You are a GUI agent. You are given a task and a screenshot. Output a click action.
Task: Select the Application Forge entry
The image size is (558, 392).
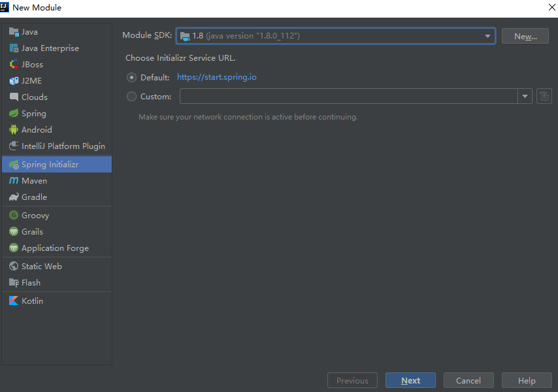57,248
